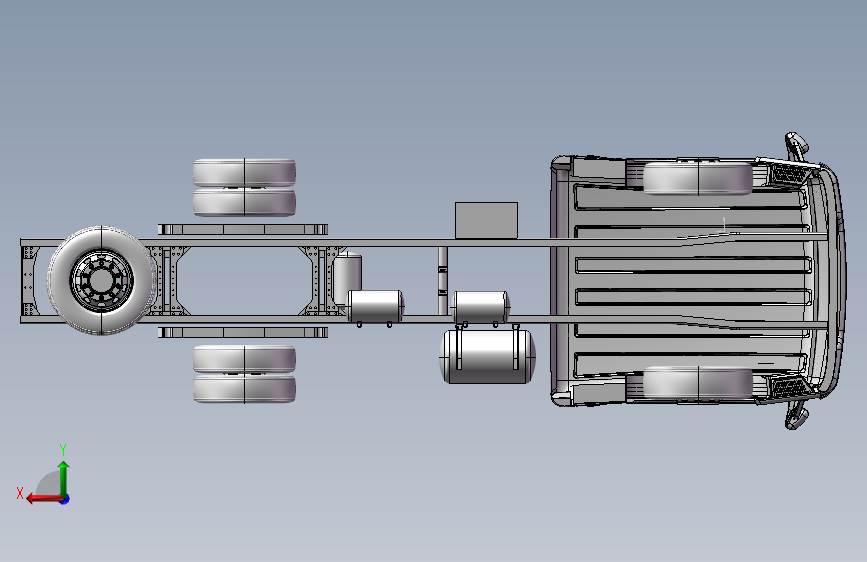Click the green Y axis arrow of the triad

coord(64,478)
